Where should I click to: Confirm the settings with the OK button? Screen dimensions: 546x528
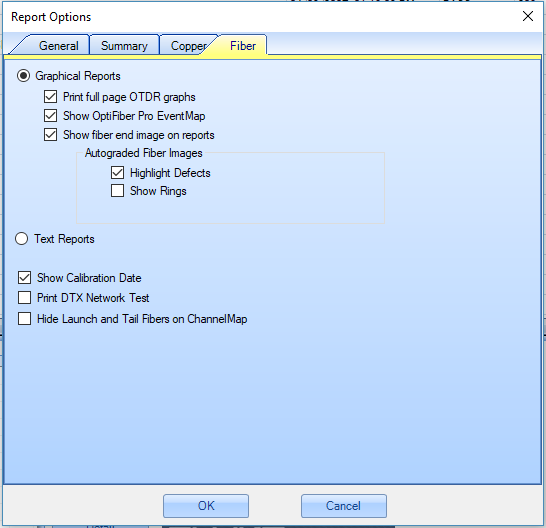206,506
